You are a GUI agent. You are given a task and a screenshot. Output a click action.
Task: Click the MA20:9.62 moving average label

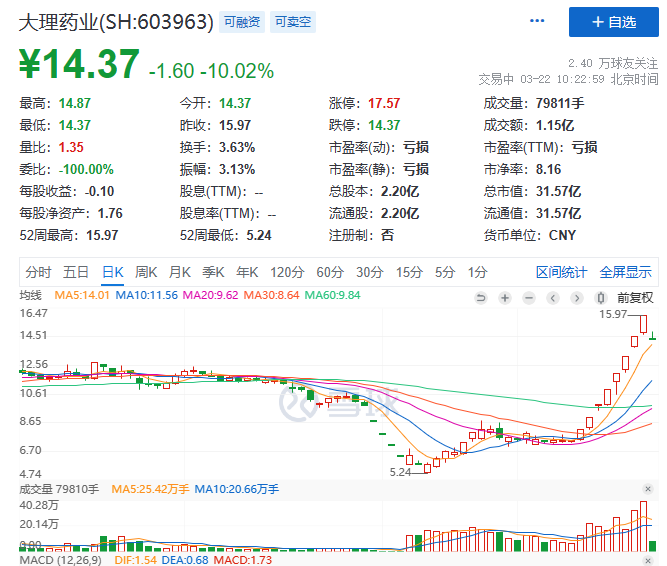tap(210, 295)
